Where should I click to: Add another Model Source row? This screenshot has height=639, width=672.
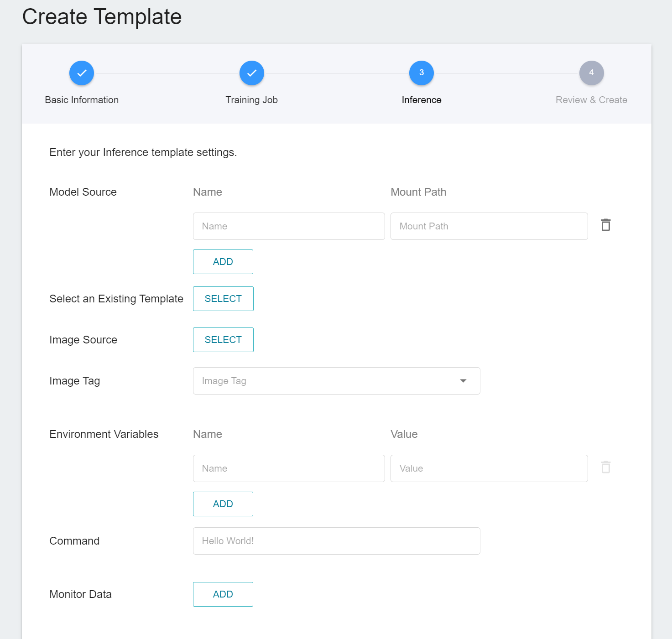(x=223, y=262)
